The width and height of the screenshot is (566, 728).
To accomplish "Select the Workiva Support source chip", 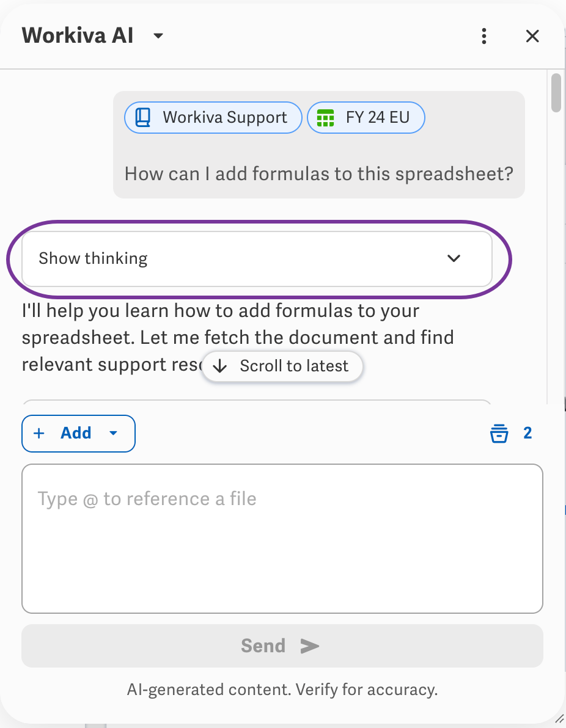I will [x=213, y=117].
